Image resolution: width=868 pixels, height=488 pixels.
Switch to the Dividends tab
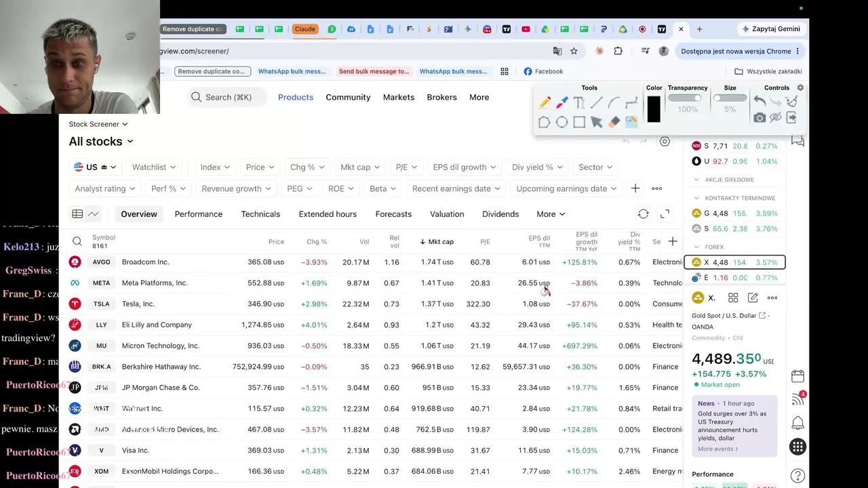pos(500,214)
